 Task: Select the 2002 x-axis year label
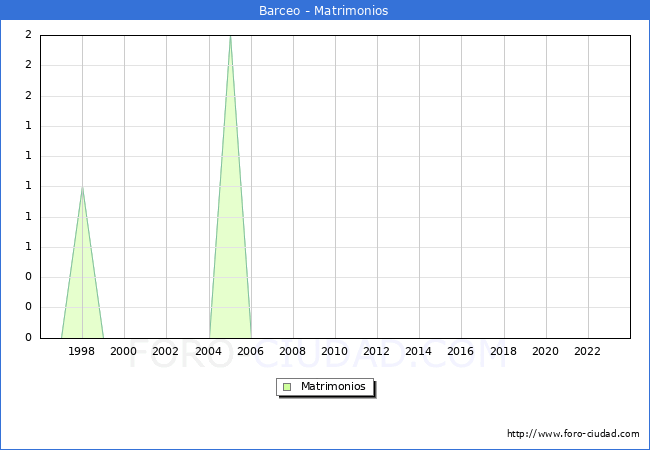(x=166, y=351)
